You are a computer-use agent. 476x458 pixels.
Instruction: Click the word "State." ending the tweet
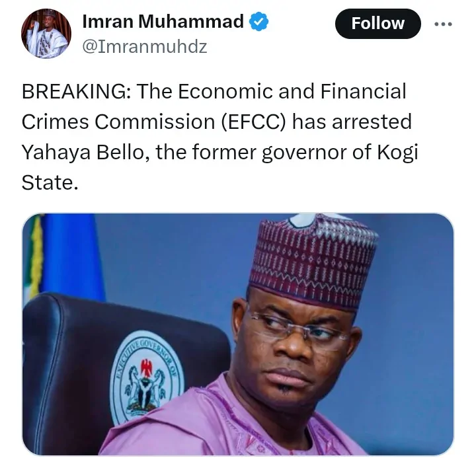coord(50,182)
